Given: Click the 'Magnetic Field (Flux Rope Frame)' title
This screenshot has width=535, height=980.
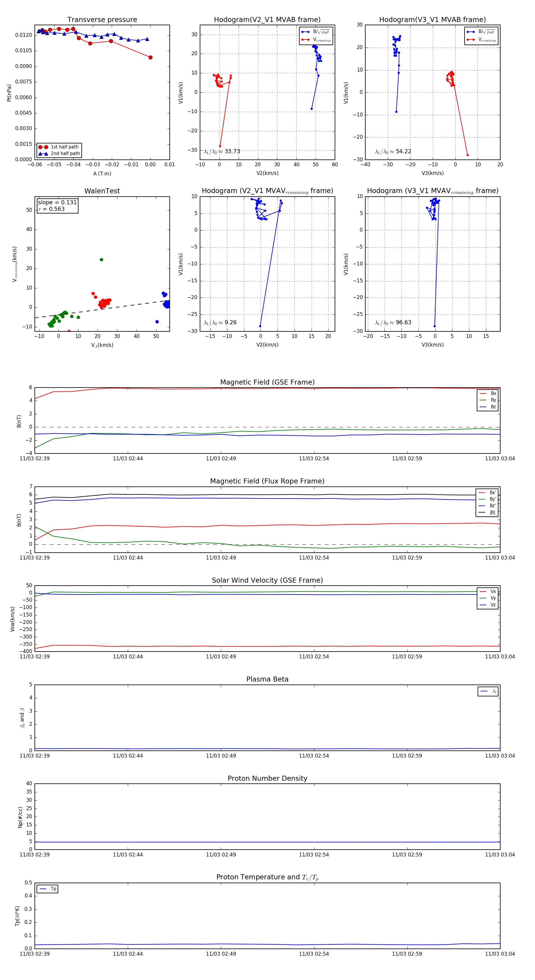Looking at the screenshot, I should tap(267, 481).
